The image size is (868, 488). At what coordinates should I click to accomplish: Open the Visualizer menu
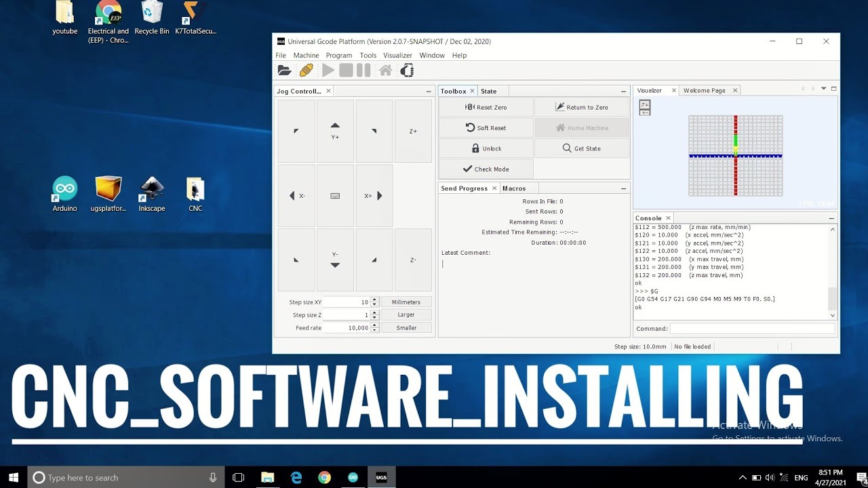tap(397, 56)
